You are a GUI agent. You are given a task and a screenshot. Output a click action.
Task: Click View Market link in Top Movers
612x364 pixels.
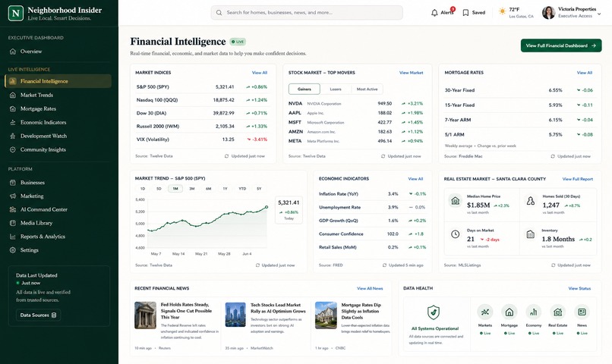coord(411,73)
